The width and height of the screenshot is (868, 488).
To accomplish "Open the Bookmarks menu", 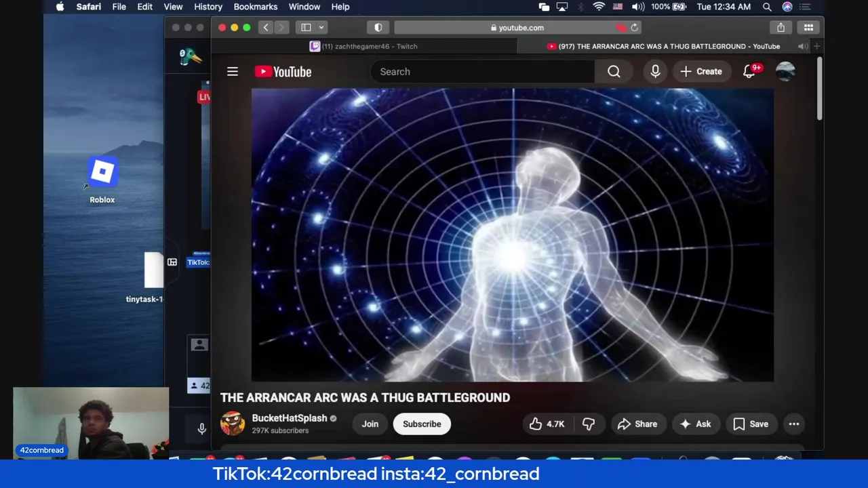I will 255,7.
